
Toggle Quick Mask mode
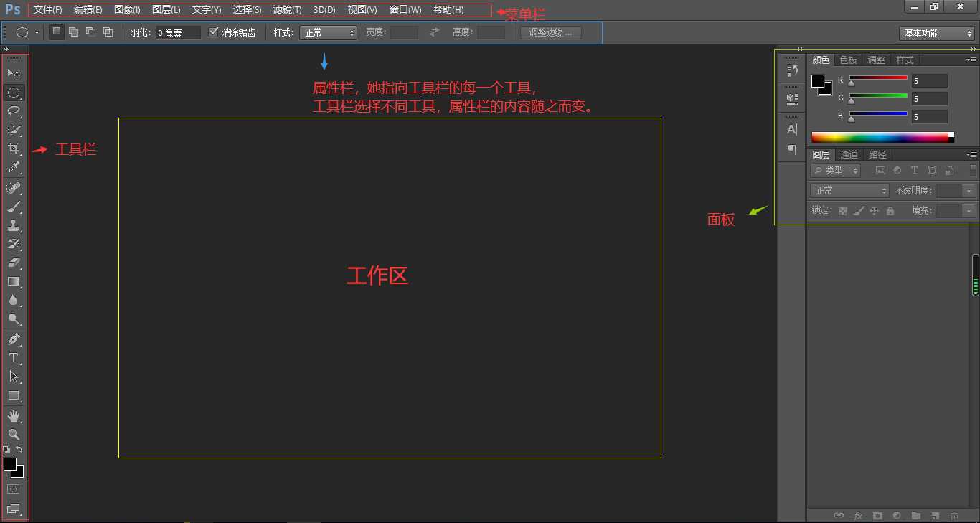pyautogui.click(x=14, y=489)
